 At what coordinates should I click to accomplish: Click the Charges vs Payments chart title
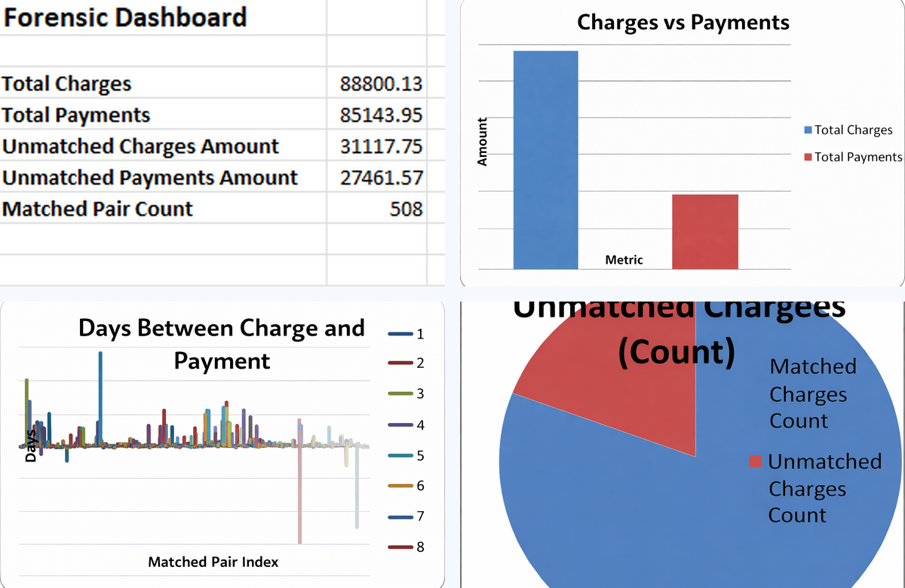click(x=683, y=23)
